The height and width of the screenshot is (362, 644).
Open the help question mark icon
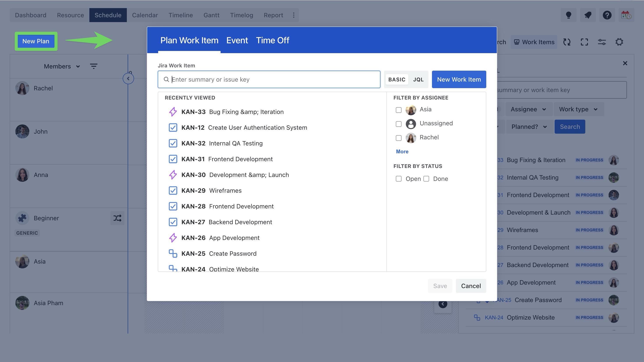coord(607,15)
